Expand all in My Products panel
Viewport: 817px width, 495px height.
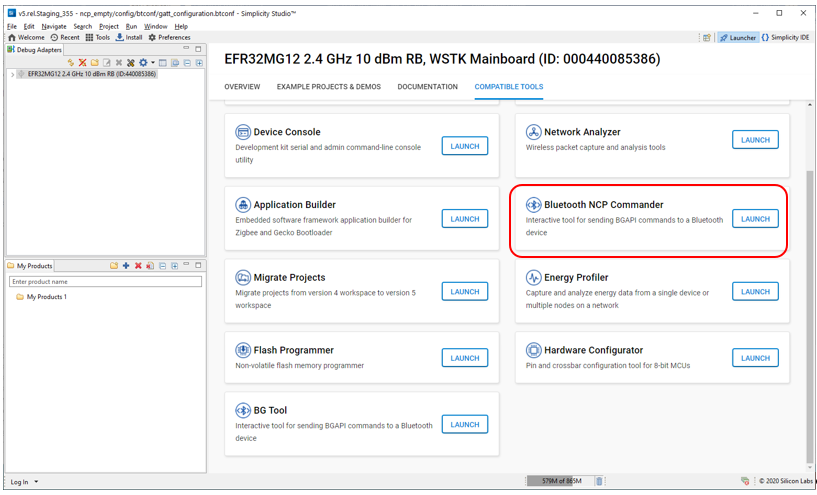pos(175,266)
